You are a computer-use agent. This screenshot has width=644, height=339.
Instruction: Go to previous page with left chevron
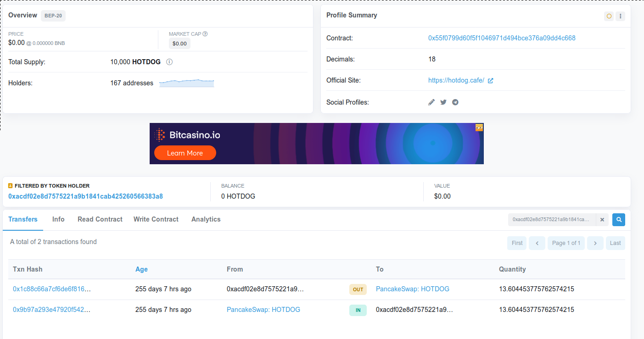tap(537, 243)
